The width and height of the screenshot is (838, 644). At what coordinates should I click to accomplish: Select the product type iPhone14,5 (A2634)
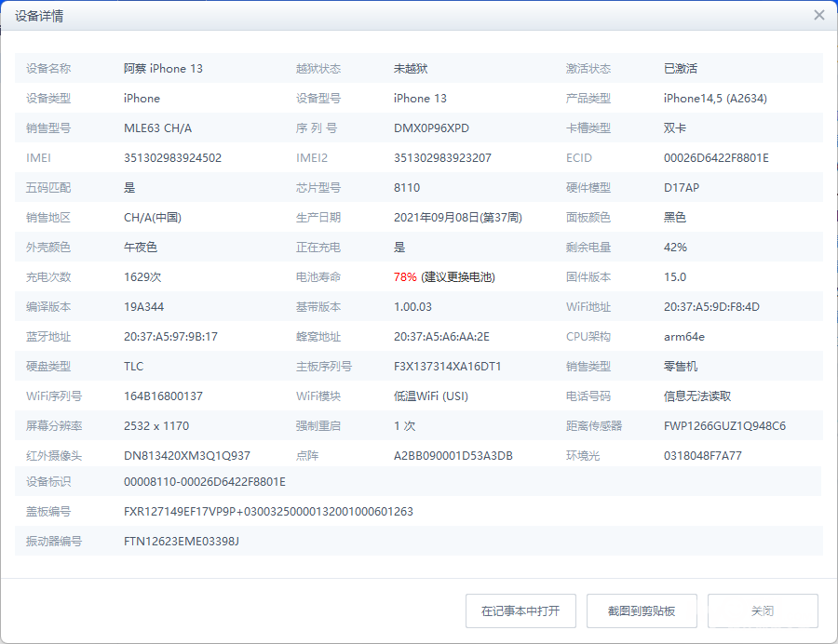click(715, 99)
